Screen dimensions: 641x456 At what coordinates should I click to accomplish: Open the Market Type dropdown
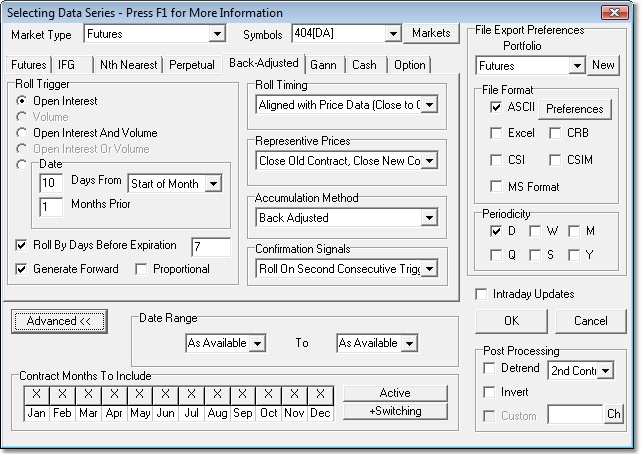pyautogui.click(x=217, y=34)
